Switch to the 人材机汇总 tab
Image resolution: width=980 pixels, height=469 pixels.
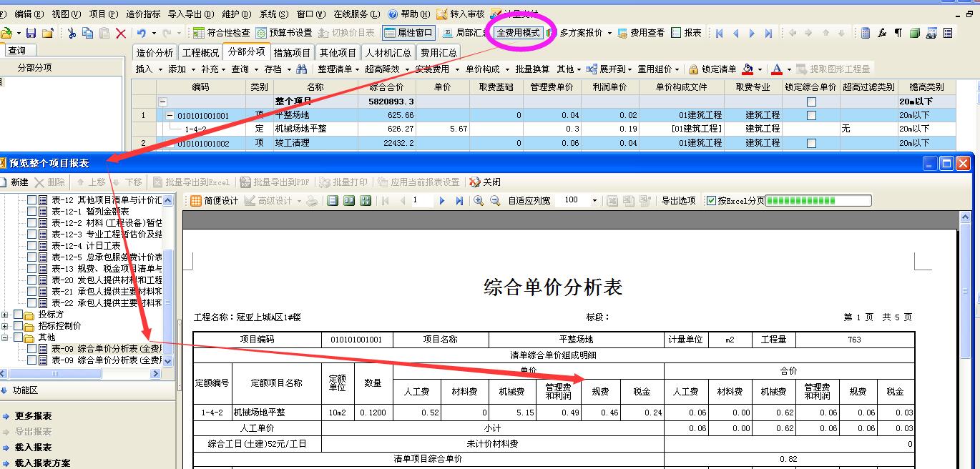point(388,53)
